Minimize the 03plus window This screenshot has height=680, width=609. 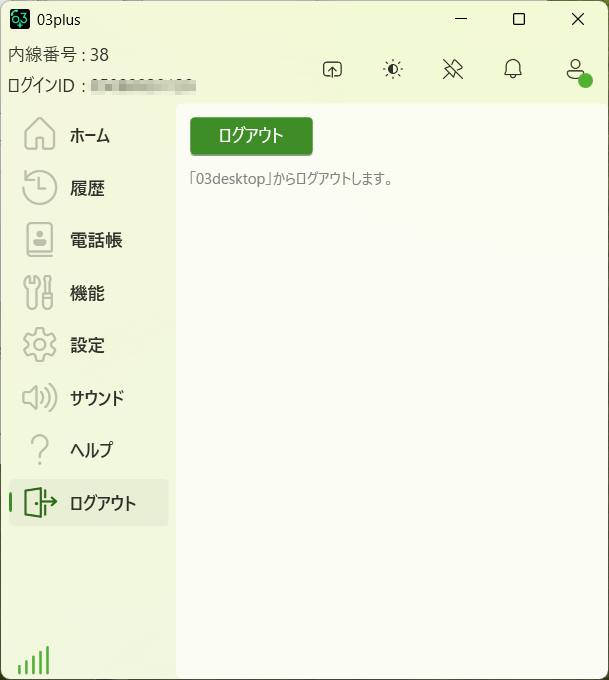pyautogui.click(x=461, y=19)
